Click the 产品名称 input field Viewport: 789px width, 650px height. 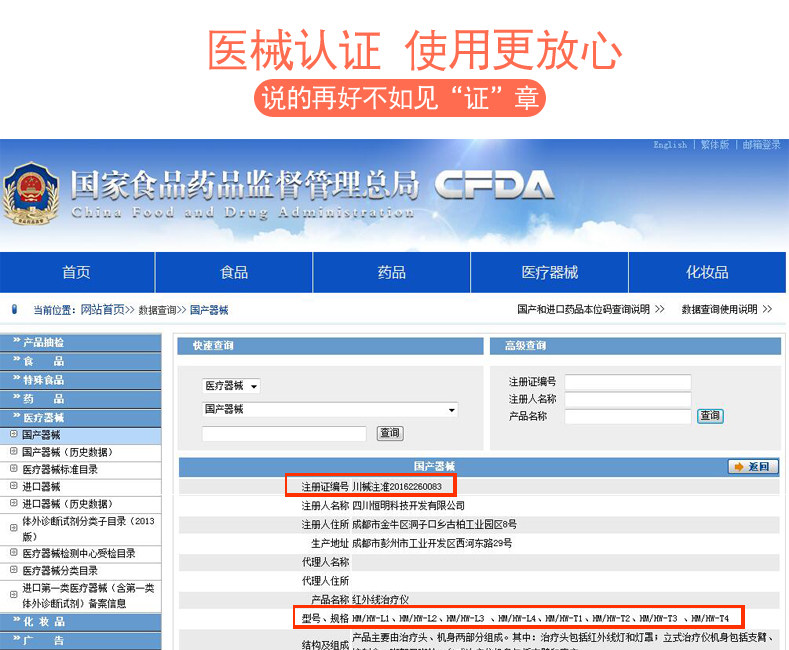[628, 417]
